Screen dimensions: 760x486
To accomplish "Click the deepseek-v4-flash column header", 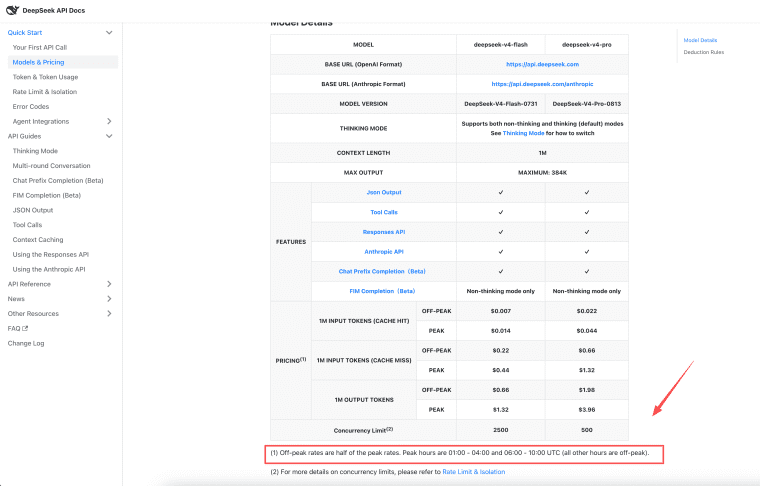I will click(x=501, y=45).
